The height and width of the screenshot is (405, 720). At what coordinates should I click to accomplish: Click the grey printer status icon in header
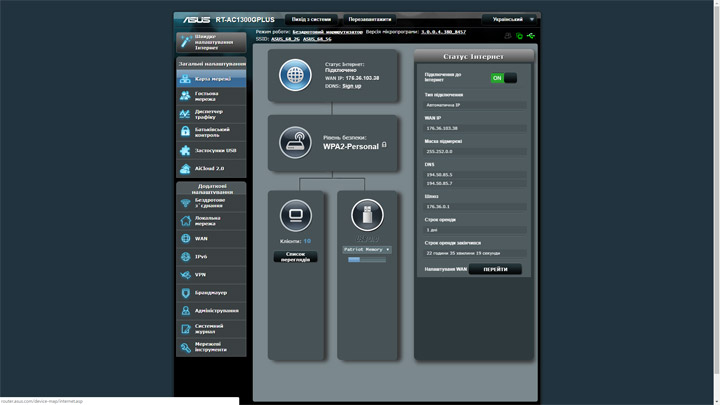click(508, 36)
